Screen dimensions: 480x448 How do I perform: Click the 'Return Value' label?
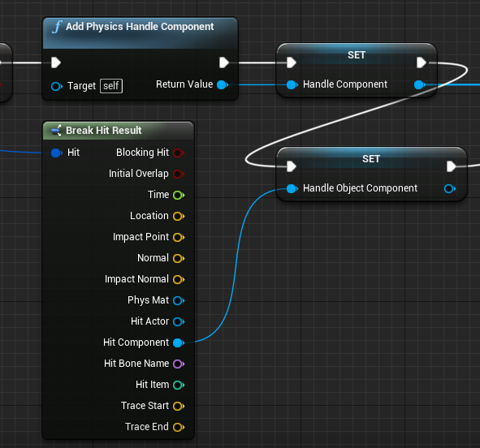point(184,84)
